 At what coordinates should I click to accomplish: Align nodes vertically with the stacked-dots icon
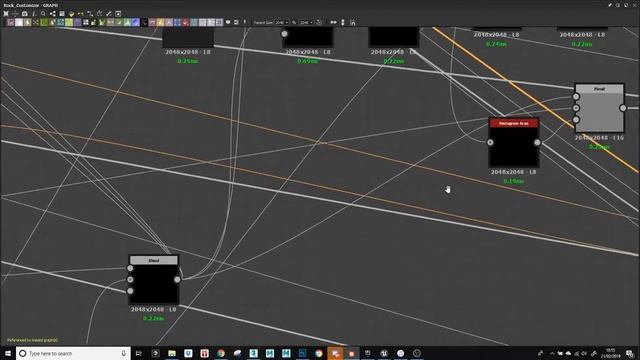[343, 22]
